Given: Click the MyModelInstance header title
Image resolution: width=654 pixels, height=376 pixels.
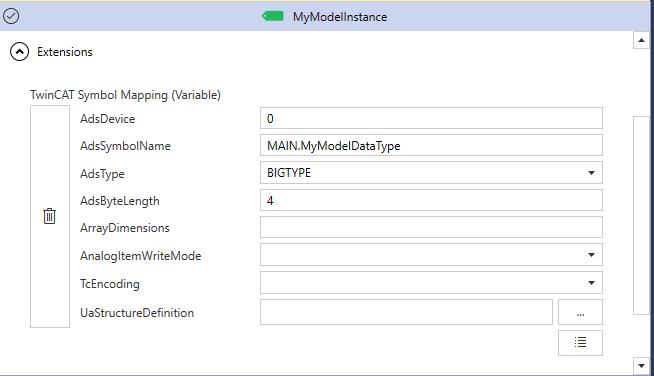Looking at the screenshot, I should (x=340, y=17).
